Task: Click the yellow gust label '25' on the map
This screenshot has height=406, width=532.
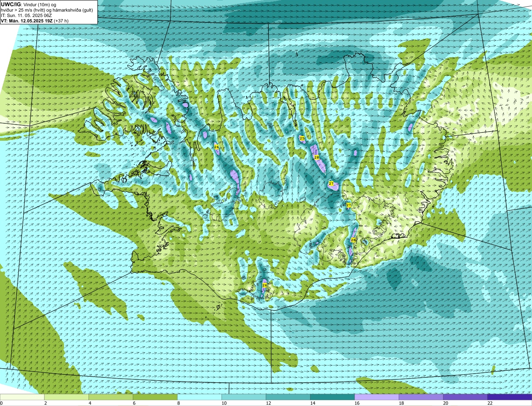Action: 302,138
